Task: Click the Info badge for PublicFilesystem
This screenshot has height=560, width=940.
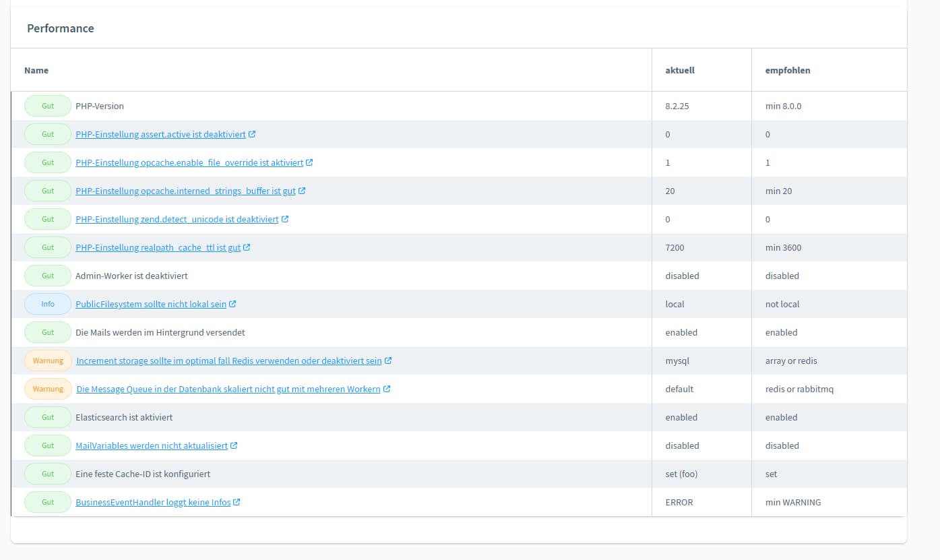Action: tap(48, 304)
